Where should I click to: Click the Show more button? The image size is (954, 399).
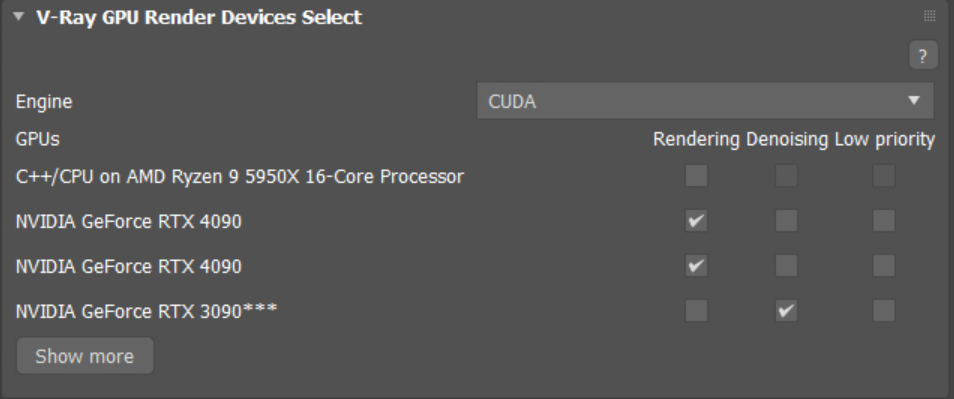click(x=85, y=356)
